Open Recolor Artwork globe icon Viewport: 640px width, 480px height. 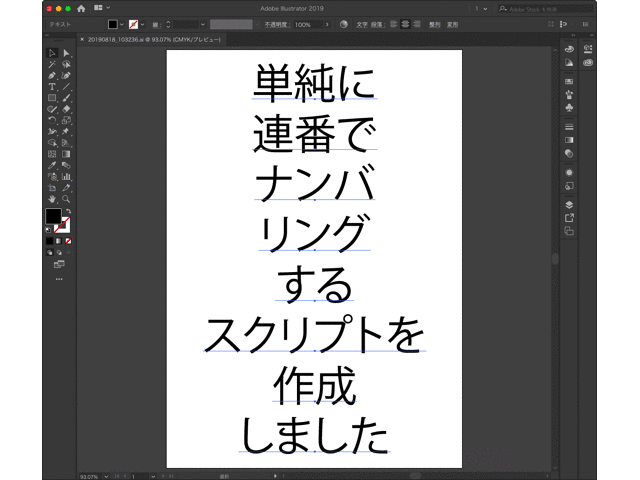click(x=344, y=24)
